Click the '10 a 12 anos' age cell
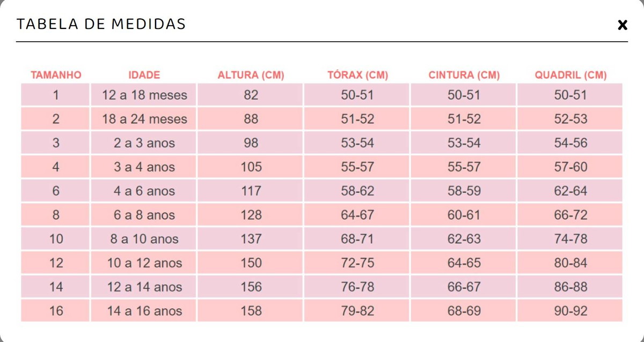Image resolution: width=644 pixels, height=342 pixels. [x=144, y=263]
